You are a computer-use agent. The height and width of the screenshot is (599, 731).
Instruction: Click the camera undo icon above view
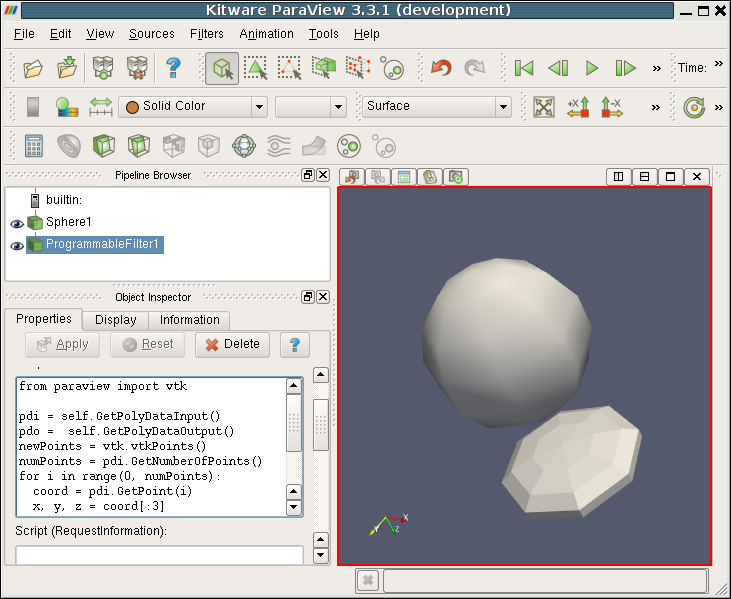point(352,177)
